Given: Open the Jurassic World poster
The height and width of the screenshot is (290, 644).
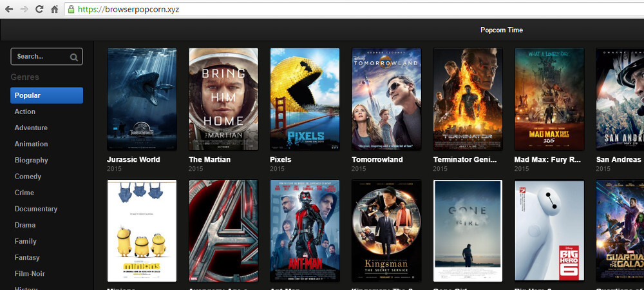Looking at the screenshot, I should [x=142, y=99].
